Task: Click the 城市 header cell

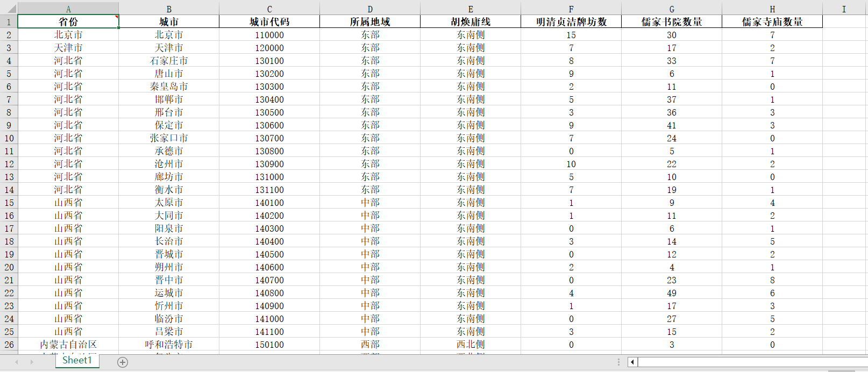Action: pos(169,22)
